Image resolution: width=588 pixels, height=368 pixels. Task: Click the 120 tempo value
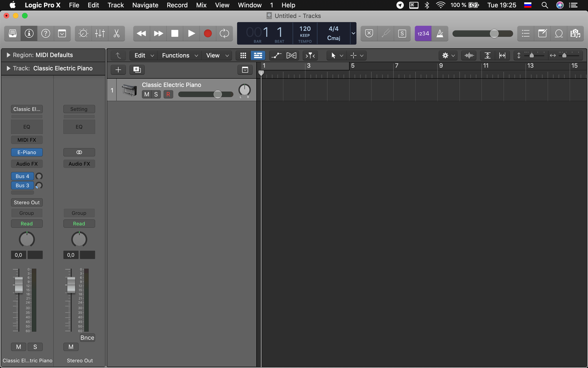[x=305, y=29]
